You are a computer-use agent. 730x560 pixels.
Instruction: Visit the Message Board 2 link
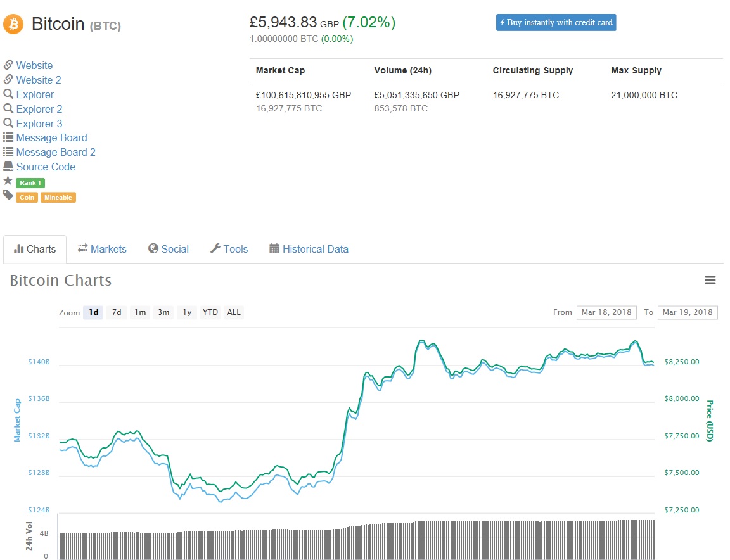(x=56, y=152)
